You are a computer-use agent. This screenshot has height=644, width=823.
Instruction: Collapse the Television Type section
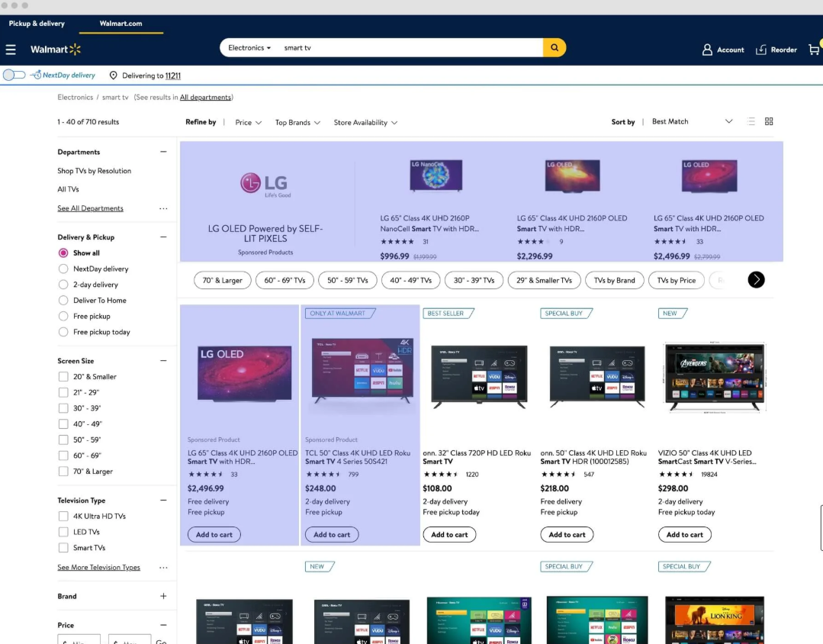pos(163,500)
